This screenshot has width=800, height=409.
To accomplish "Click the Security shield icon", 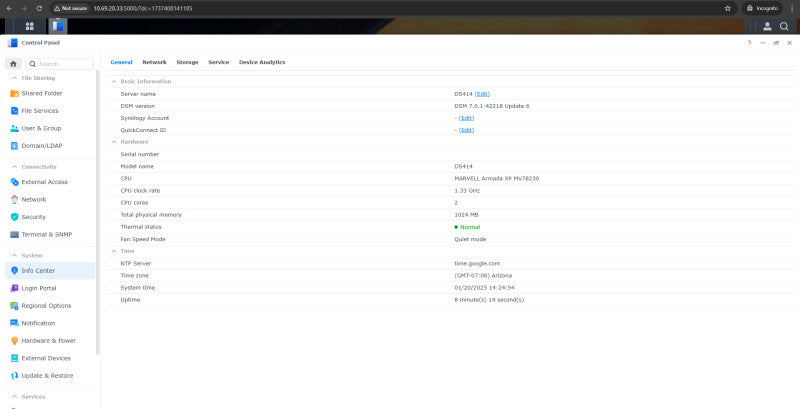I will [14, 217].
